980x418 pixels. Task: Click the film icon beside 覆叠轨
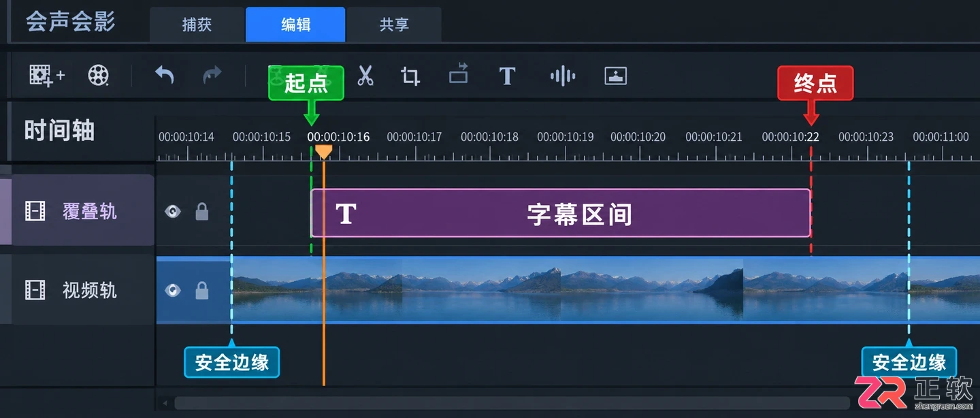coord(35,211)
